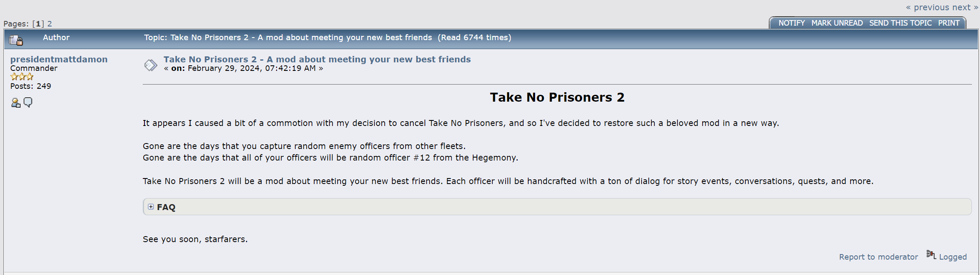Click the FAQ section label
This screenshot has height=275, width=980.
[x=166, y=207]
